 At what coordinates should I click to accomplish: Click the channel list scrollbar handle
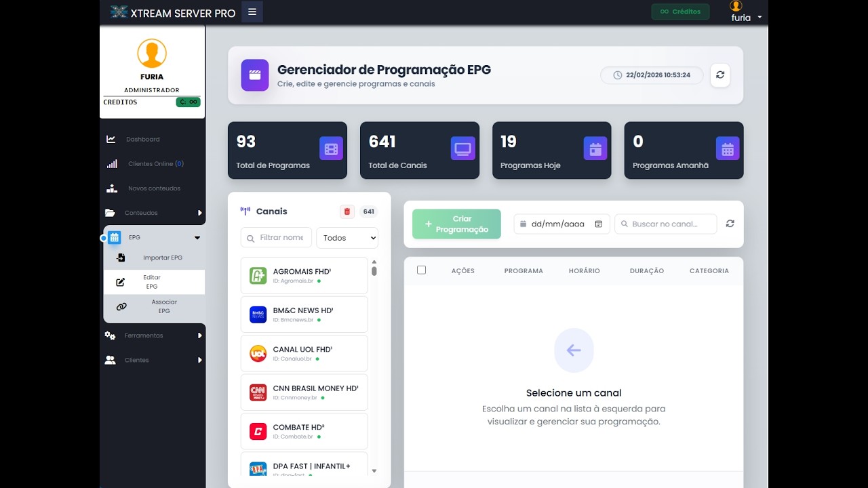[x=374, y=271]
